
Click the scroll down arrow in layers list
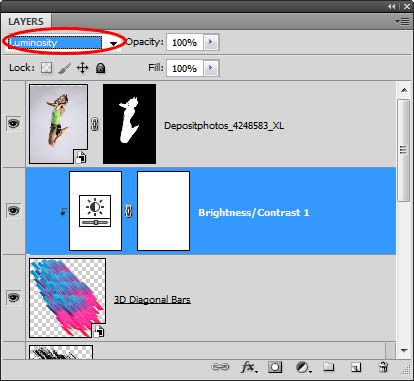click(x=404, y=350)
